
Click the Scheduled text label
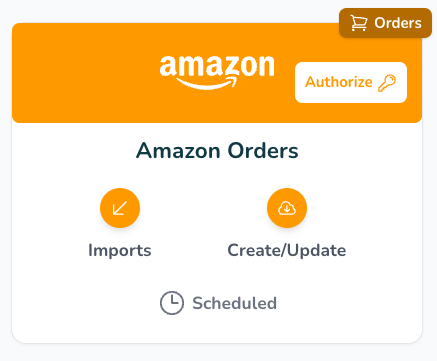coord(234,303)
